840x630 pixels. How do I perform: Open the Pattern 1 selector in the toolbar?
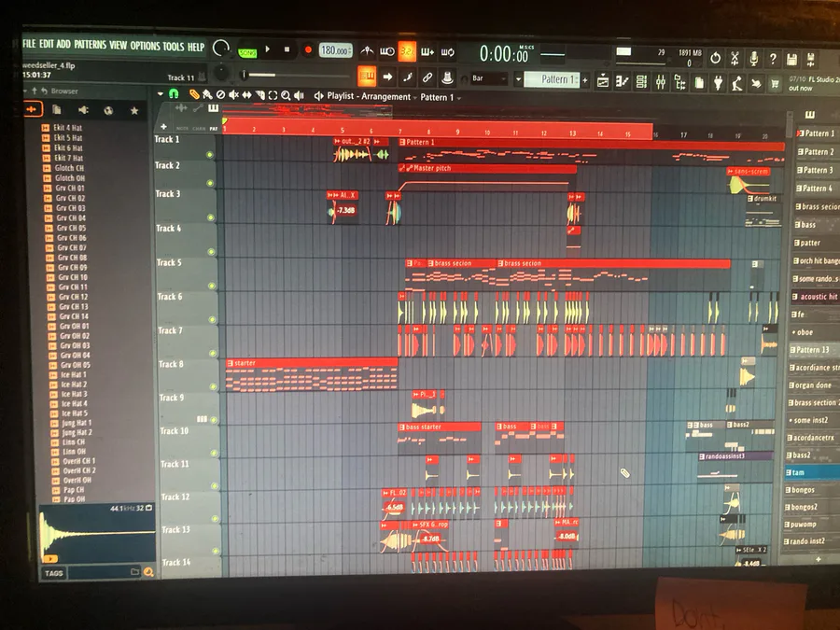click(x=552, y=80)
